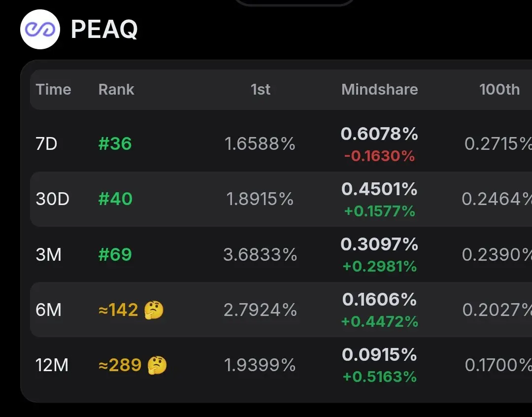Image resolution: width=532 pixels, height=417 pixels.
Task: Click the thinking emoji beside ≈289
Action: pos(157,365)
